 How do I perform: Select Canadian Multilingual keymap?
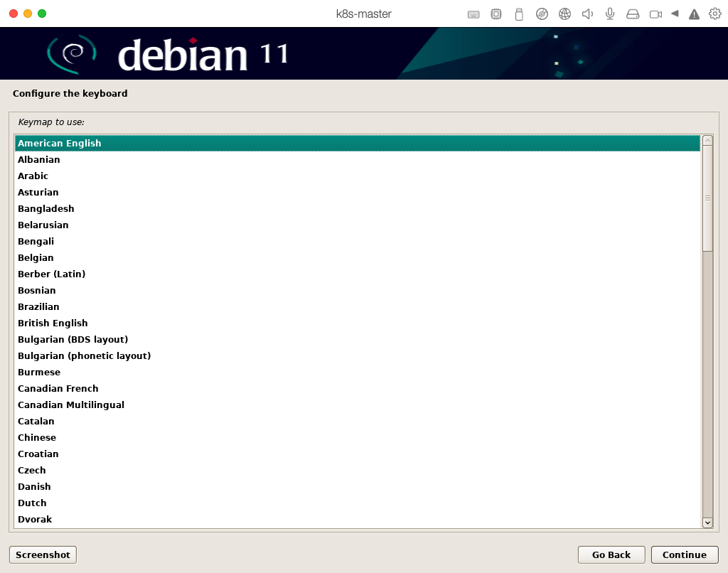[x=357, y=405]
